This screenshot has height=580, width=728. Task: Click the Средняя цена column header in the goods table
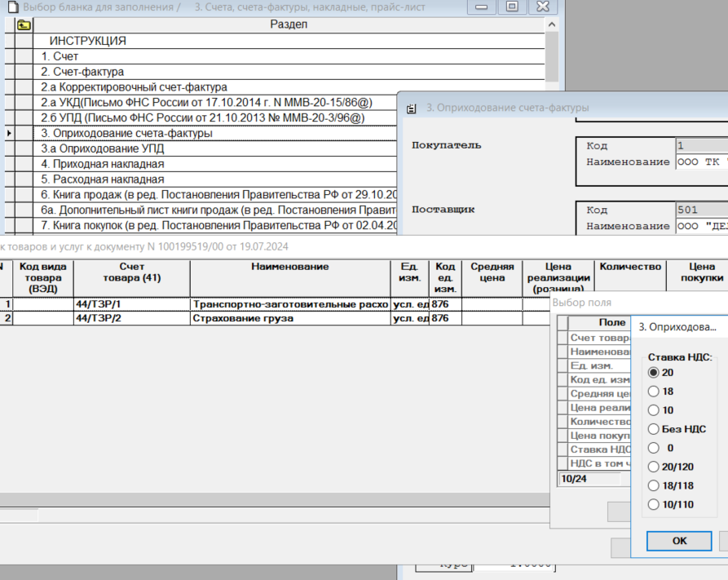point(492,278)
